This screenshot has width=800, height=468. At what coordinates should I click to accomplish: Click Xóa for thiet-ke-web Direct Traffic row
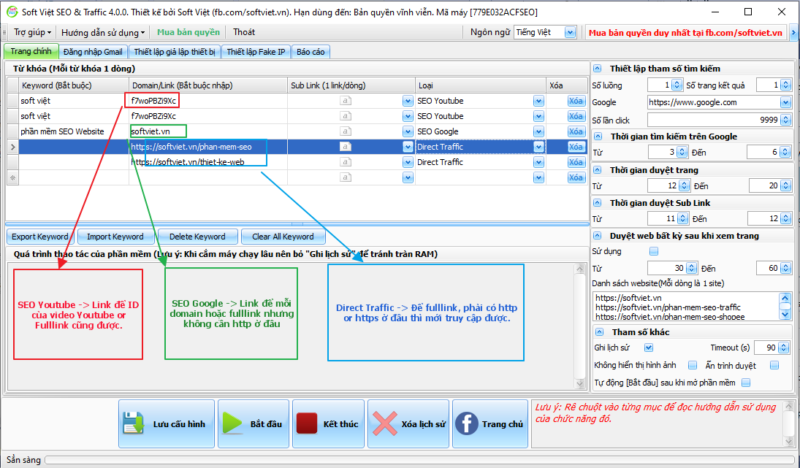[576, 162]
